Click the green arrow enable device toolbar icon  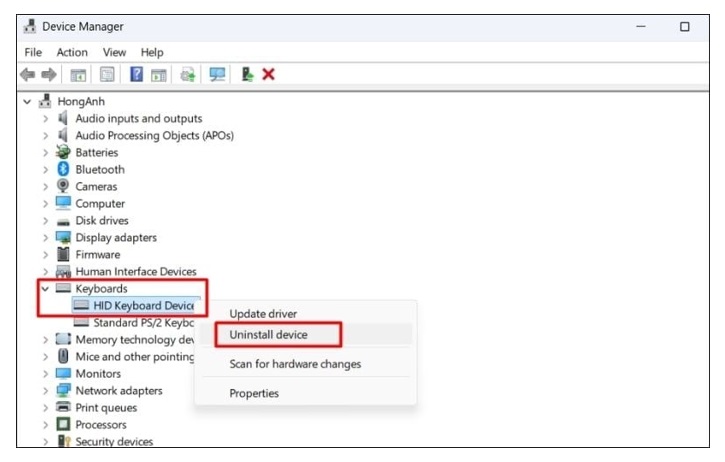click(247, 75)
